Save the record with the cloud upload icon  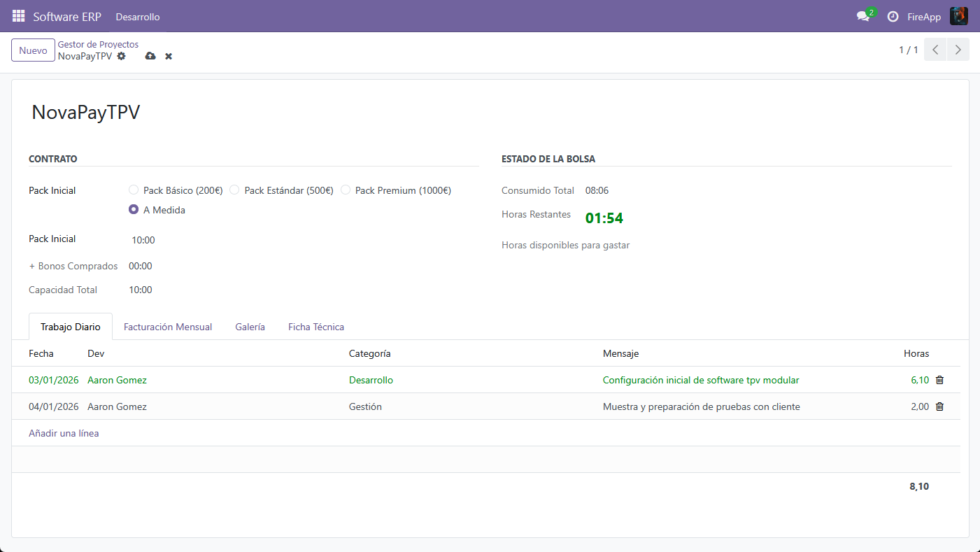[150, 56]
